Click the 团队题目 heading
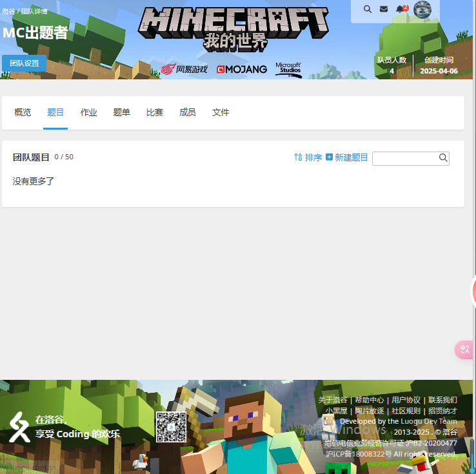This screenshot has width=476, height=474. point(31,157)
